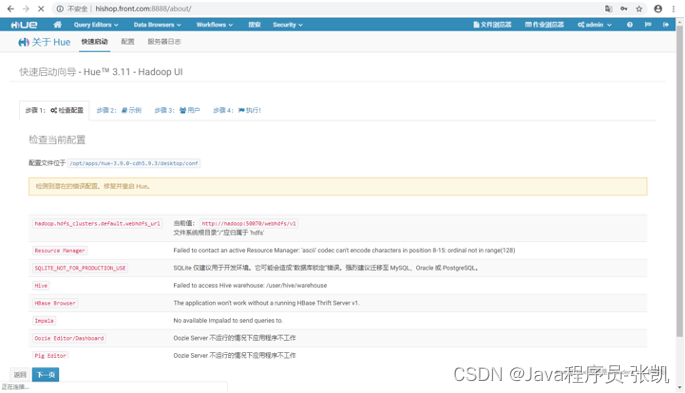Click the Pig Editor label

[50, 355]
